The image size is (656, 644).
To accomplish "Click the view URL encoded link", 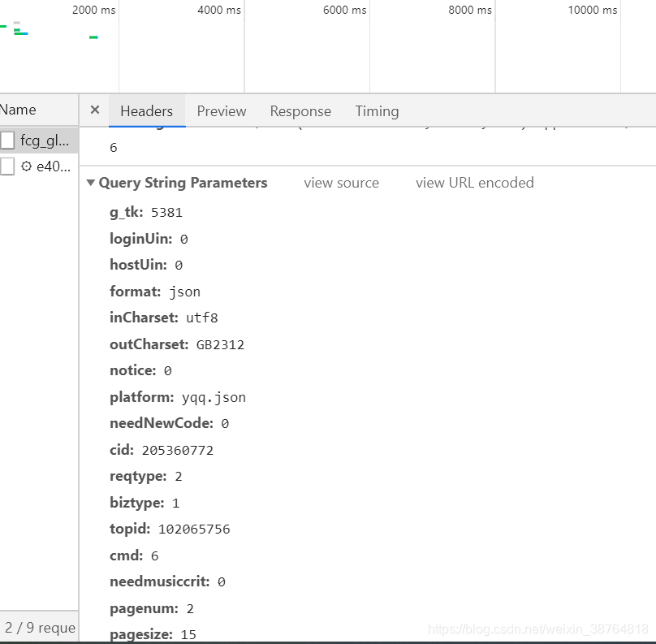I will pyautogui.click(x=475, y=183).
